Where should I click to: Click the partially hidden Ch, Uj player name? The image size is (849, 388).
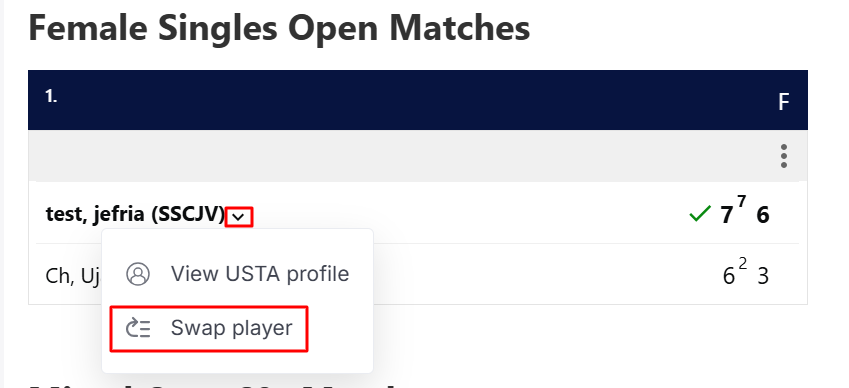(73, 275)
